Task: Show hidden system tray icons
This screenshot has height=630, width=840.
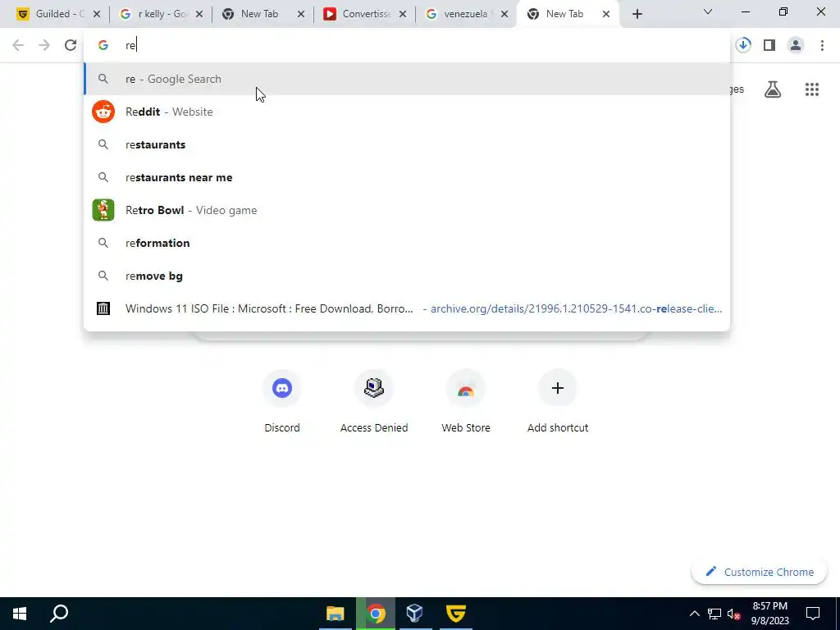Action: [x=694, y=614]
